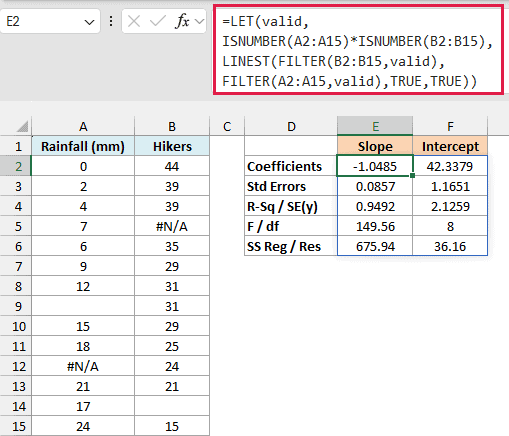Click the Coefficients label cell
Image resolution: width=509 pixels, height=436 pixels.
[x=291, y=166]
